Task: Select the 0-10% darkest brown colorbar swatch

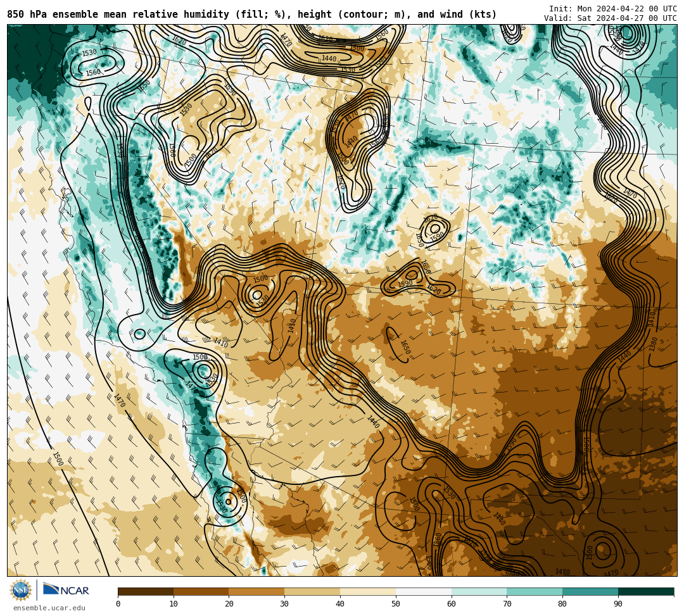Action: [146, 591]
